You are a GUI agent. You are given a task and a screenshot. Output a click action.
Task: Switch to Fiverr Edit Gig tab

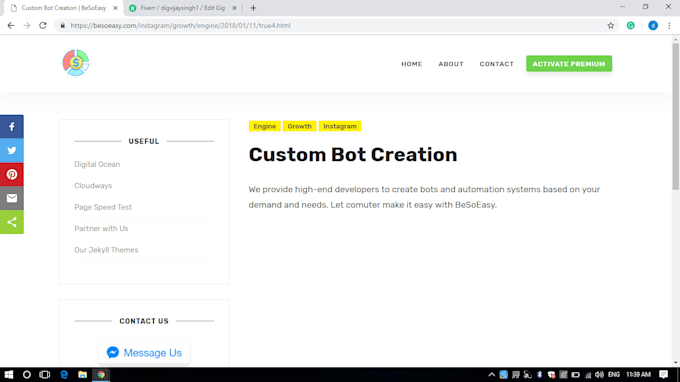tap(183, 8)
